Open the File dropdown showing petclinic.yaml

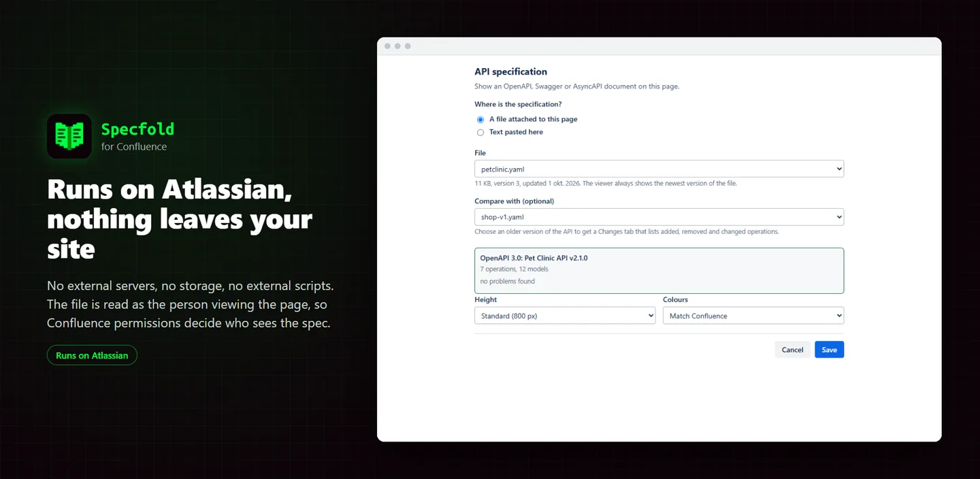coord(659,169)
